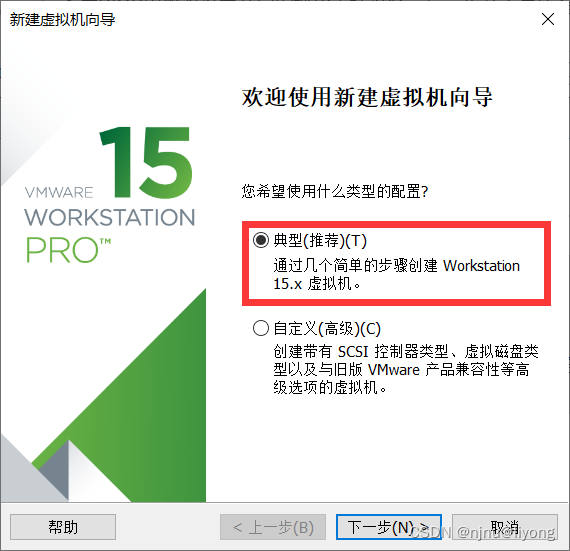Click the small VMWARE brand text

pyautogui.click(x=59, y=192)
